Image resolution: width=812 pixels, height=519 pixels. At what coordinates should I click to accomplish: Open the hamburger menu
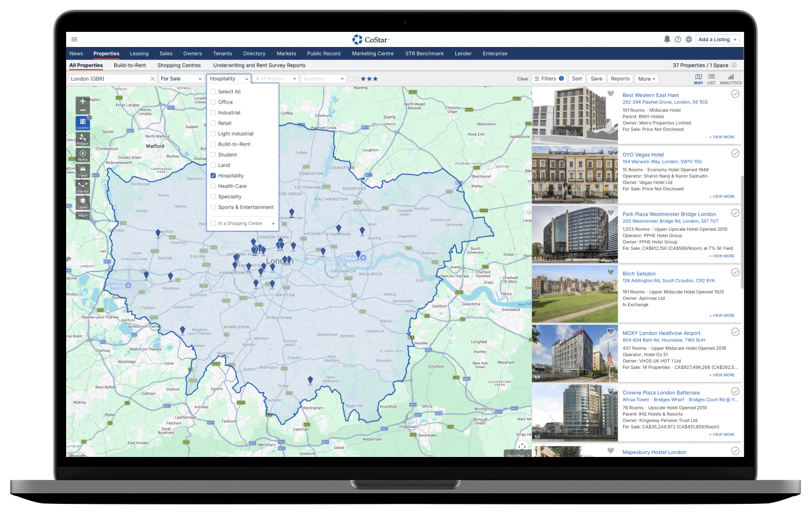coord(74,39)
